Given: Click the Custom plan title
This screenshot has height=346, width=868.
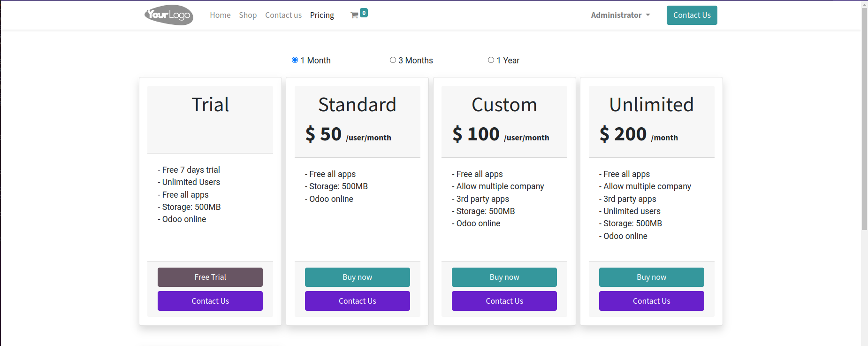Looking at the screenshot, I should click(x=504, y=104).
